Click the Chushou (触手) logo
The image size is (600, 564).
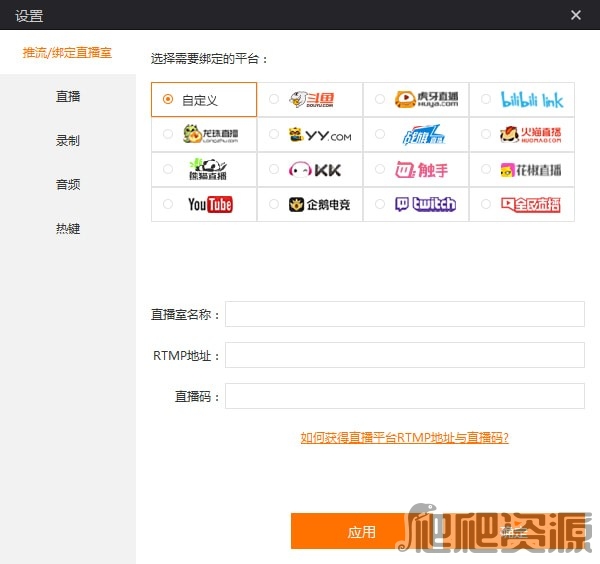coord(421,170)
